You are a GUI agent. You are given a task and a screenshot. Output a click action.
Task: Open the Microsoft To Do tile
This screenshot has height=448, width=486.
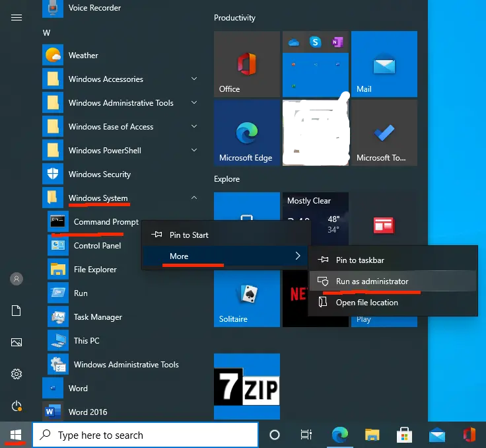(384, 133)
